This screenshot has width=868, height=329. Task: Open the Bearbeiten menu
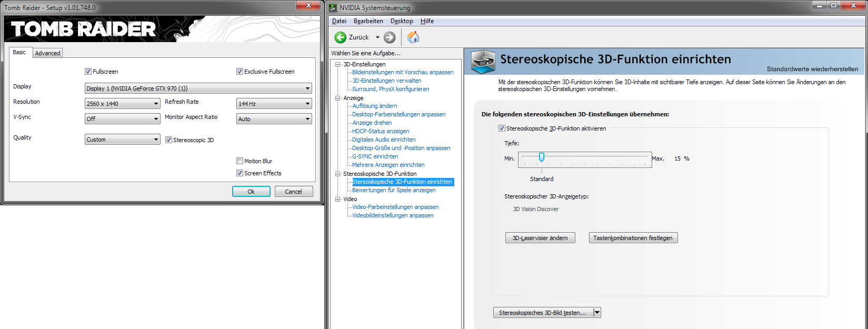coord(368,21)
